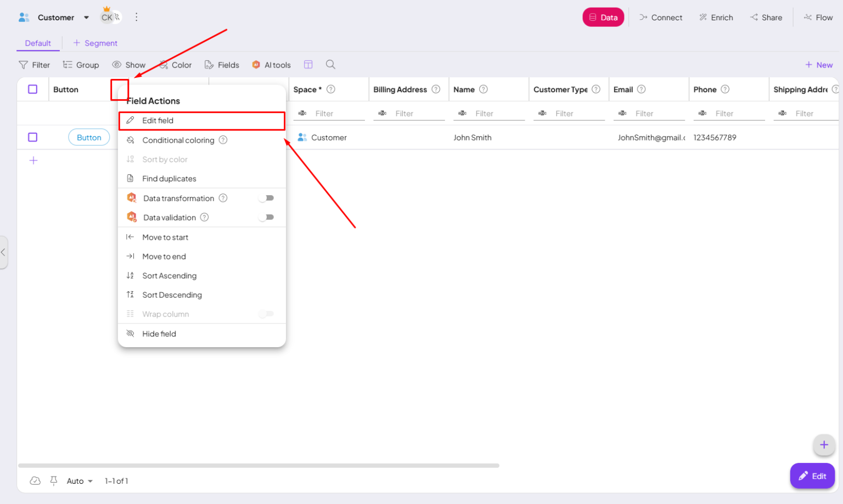Image resolution: width=843 pixels, height=504 pixels.
Task: Open the AI tools panel
Action: point(271,65)
